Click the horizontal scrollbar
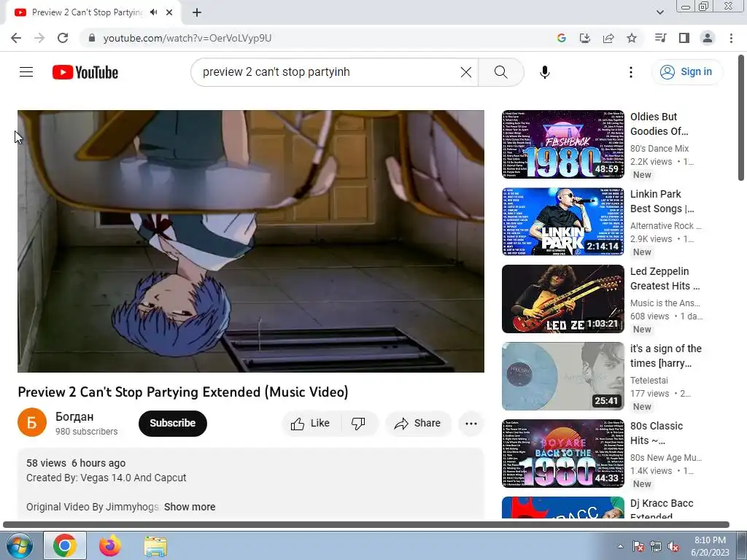 (x=366, y=525)
